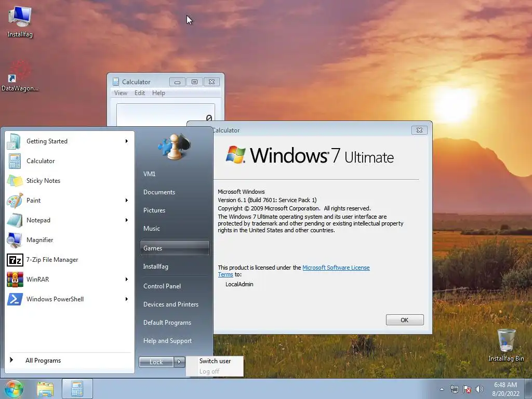Open Devices and Printers

click(x=175, y=304)
